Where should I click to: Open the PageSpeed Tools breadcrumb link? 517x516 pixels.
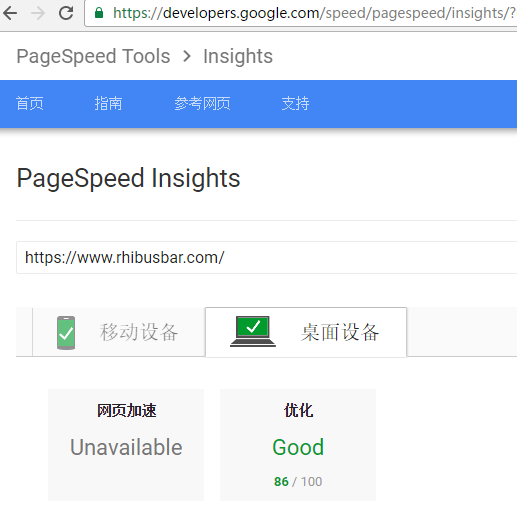click(93, 56)
